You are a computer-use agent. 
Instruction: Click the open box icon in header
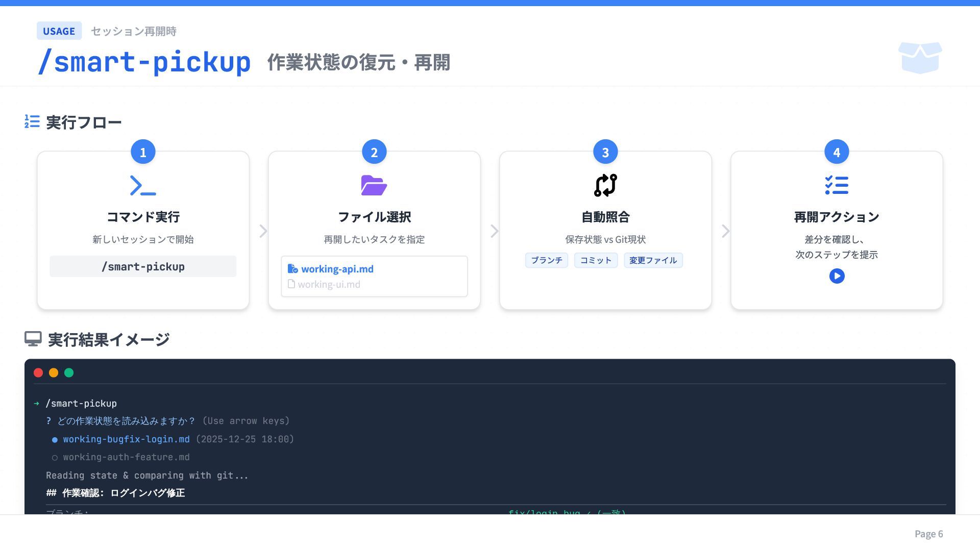(x=920, y=58)
